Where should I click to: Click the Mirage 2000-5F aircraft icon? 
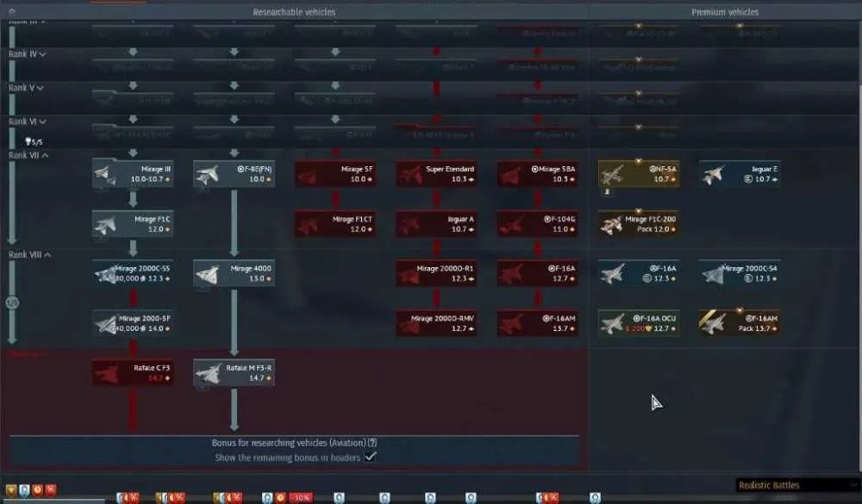click(105, 323)
